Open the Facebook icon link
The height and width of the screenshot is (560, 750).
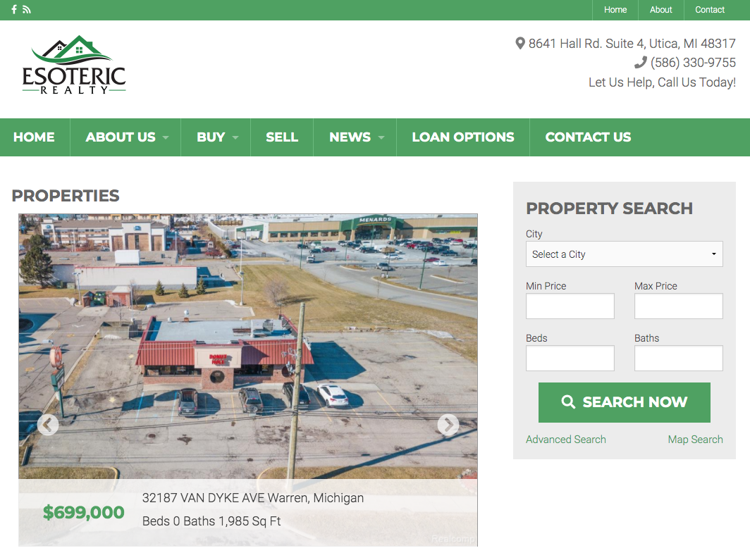point(14,10)
